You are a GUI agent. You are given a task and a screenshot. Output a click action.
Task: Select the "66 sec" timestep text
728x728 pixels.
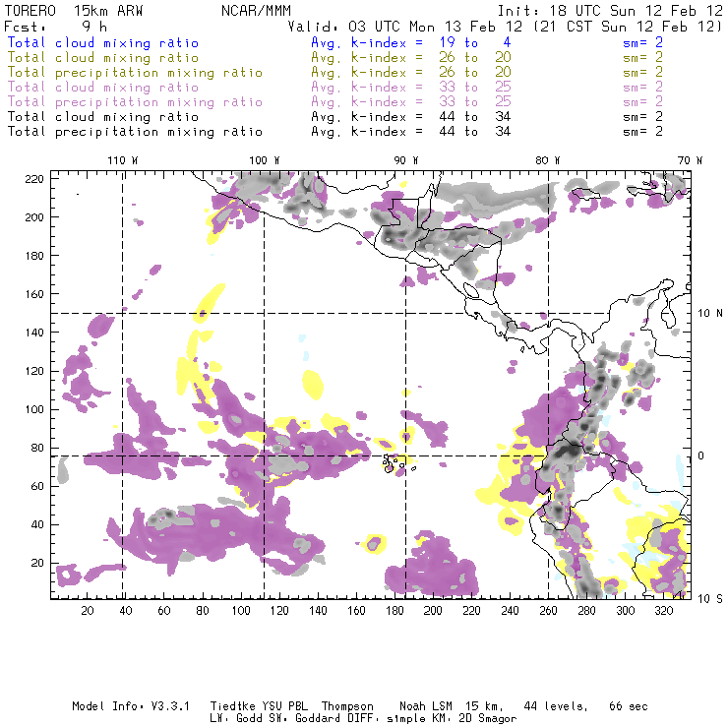[x=629, y=706]
